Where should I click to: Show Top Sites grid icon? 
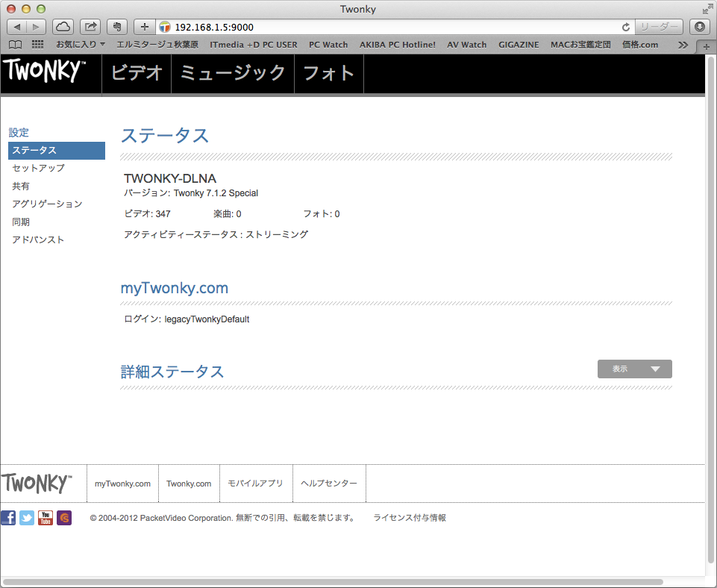point(37,44)
